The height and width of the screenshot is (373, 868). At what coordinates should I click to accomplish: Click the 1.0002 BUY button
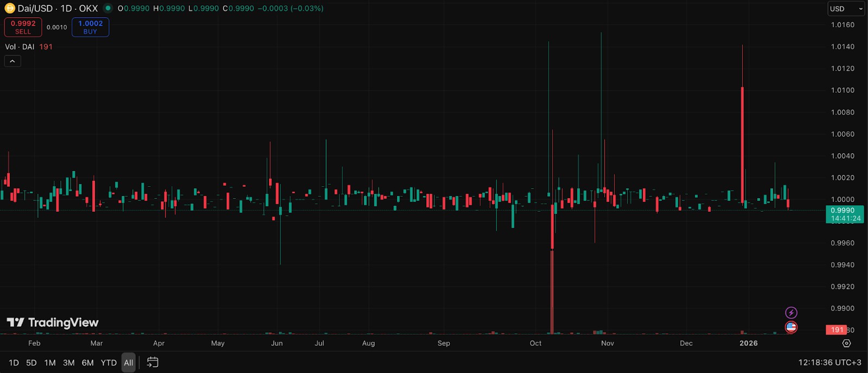click(90, 27)
